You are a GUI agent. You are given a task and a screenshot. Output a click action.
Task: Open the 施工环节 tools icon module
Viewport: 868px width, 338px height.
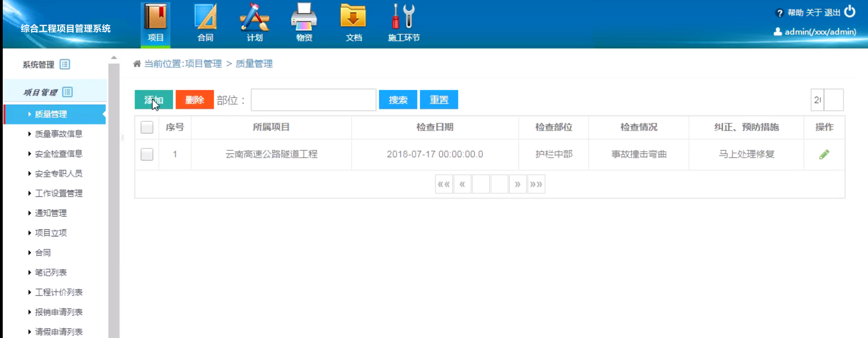(404, 17)
